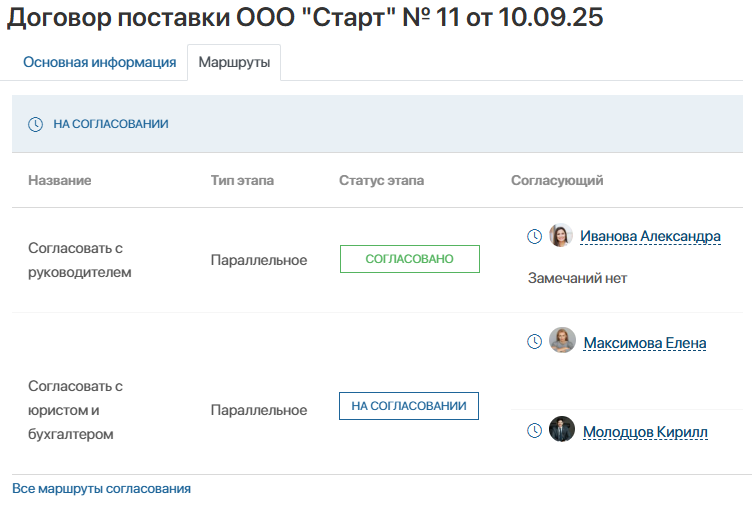Screen dimensions: 752x507
Task: Switch to the Основная информация tab
Action: [x=100, y=62]
